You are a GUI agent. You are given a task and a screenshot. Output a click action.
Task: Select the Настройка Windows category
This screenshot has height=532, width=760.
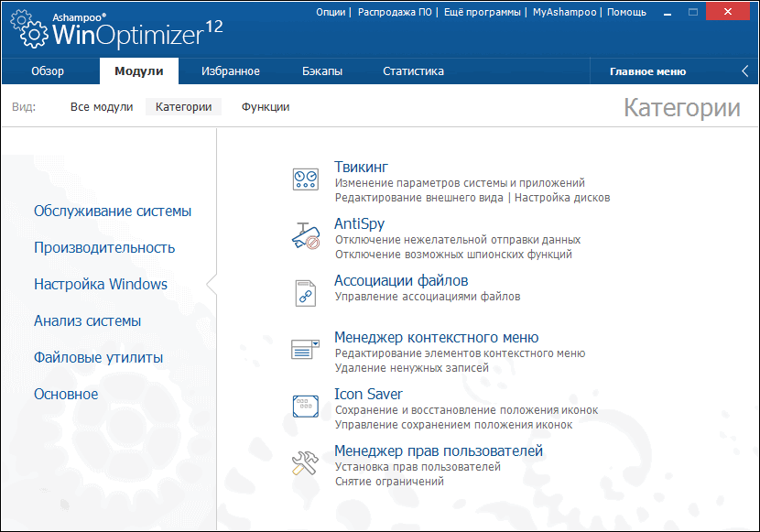(101, 285)
